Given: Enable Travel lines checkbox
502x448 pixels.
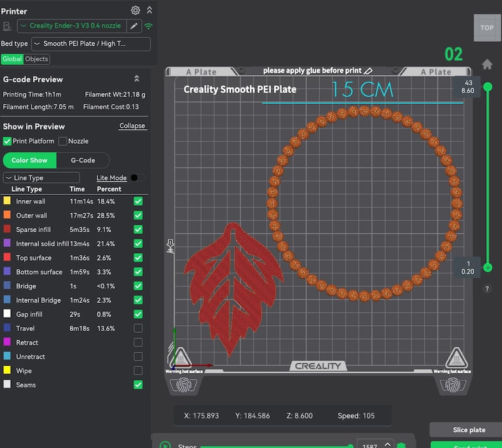Looking at the screenshot, I should tap(138, 328).
